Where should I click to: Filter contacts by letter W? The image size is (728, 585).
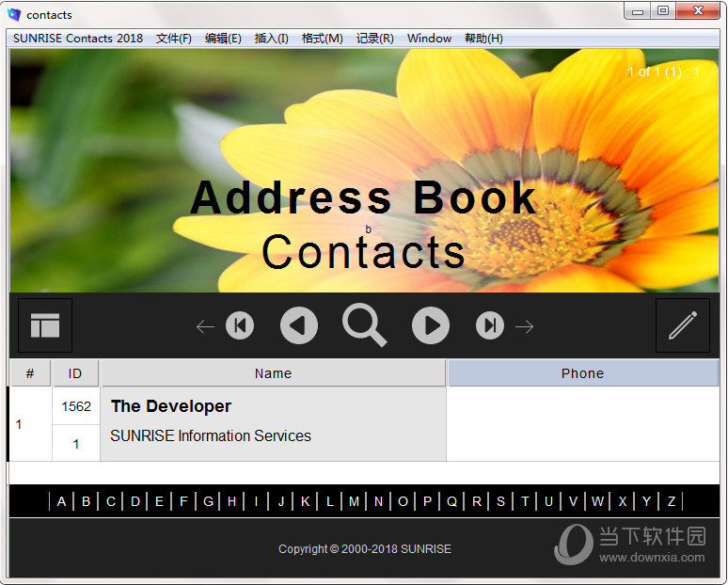(597, 501)
